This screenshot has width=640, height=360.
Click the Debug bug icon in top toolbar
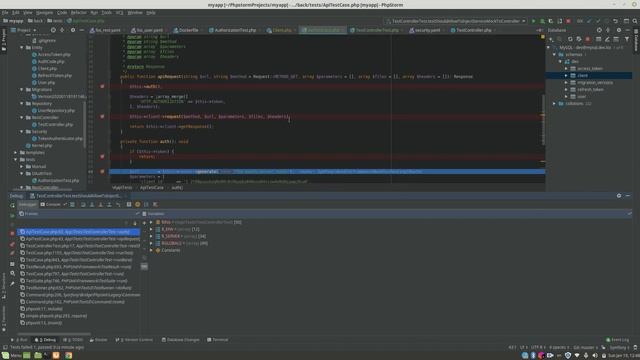pyautogui.click(x=542, y=21)
